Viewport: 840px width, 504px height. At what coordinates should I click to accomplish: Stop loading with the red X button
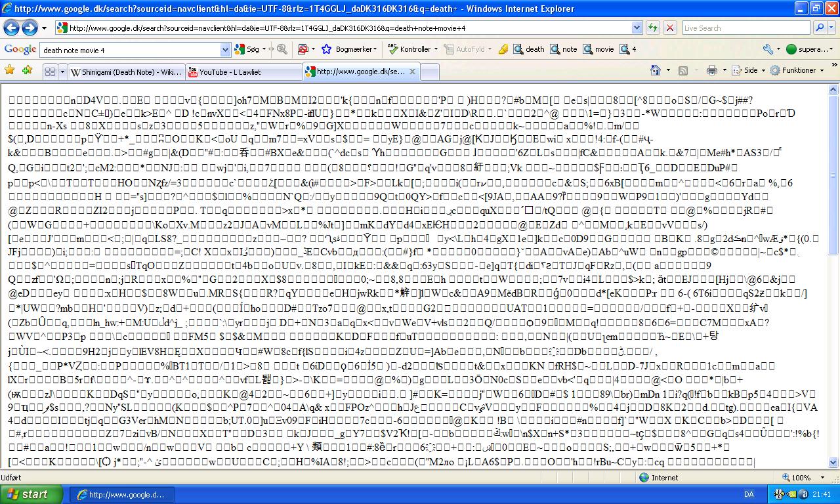point(670,28)
